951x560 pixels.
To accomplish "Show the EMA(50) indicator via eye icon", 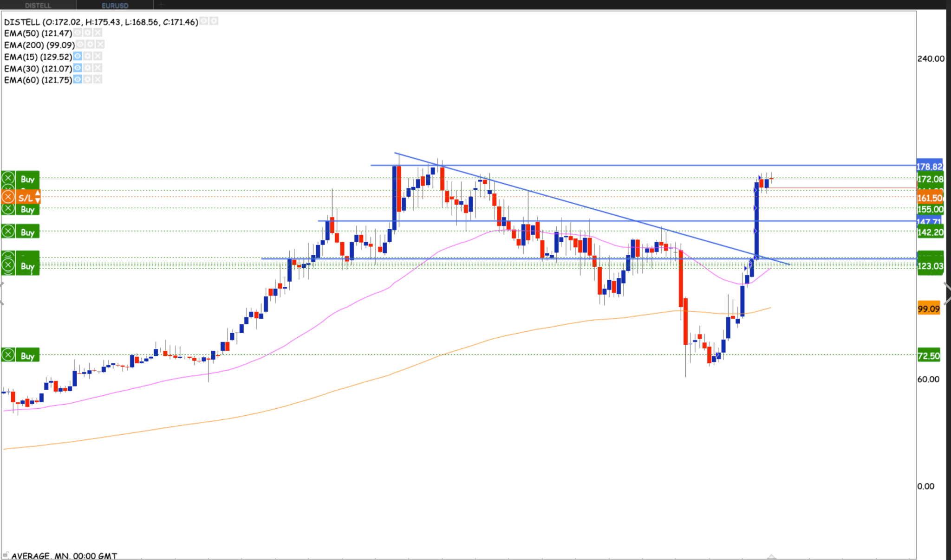I will [x=78, y=32].
